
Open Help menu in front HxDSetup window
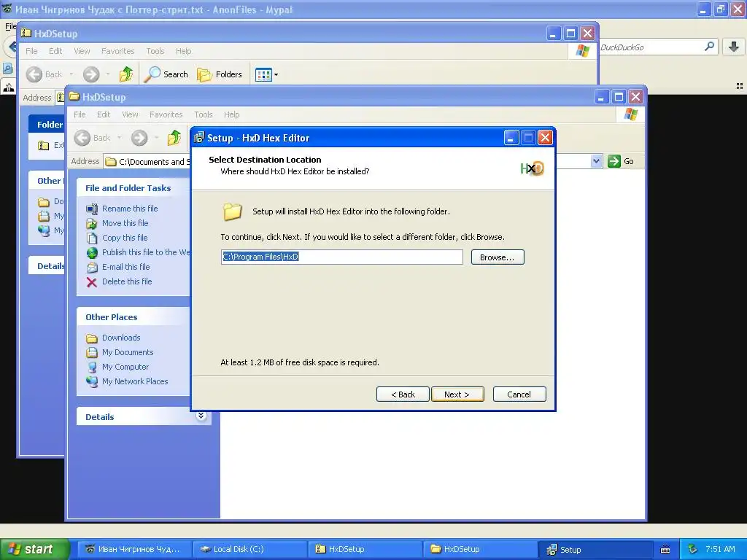click(x=231, y=114)
